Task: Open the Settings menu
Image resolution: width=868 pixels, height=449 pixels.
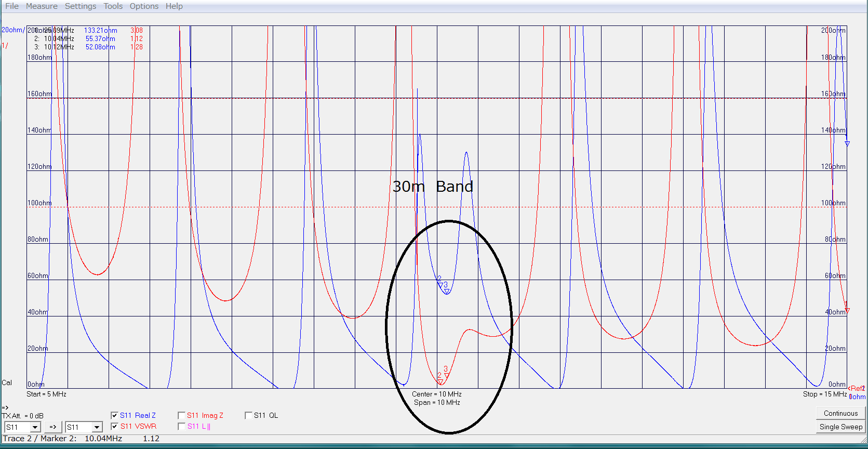Action: (x=80, y=6)
